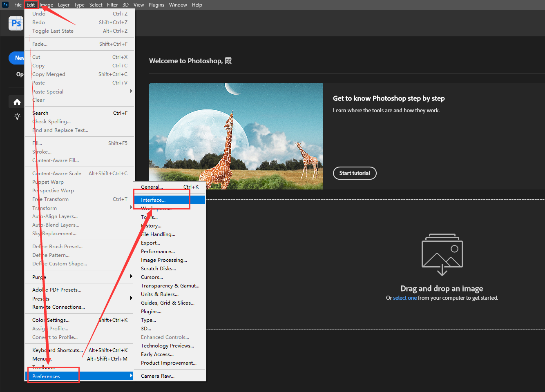Screen dimensions: 545x392
Task: Choose Technology Previews... entry
Action: (170, 346)
